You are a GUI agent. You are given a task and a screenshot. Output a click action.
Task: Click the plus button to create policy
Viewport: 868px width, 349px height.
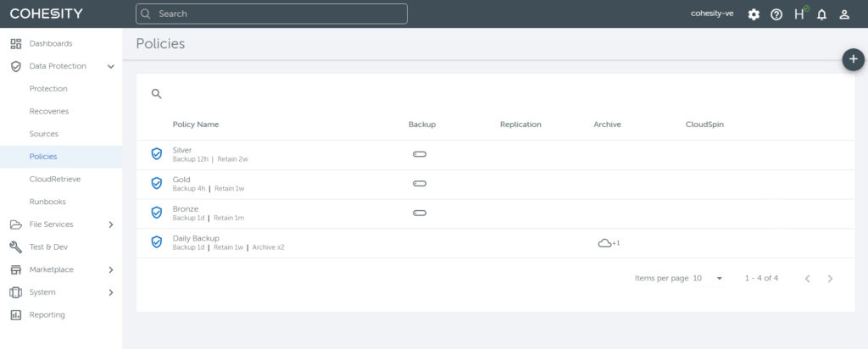click(x=853, y=59)
